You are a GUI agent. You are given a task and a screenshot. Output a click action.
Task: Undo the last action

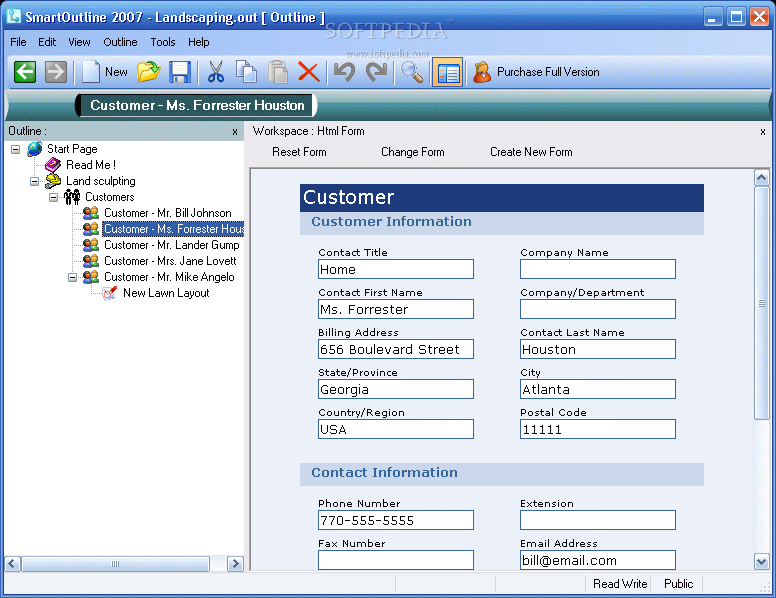coord(344,72)
